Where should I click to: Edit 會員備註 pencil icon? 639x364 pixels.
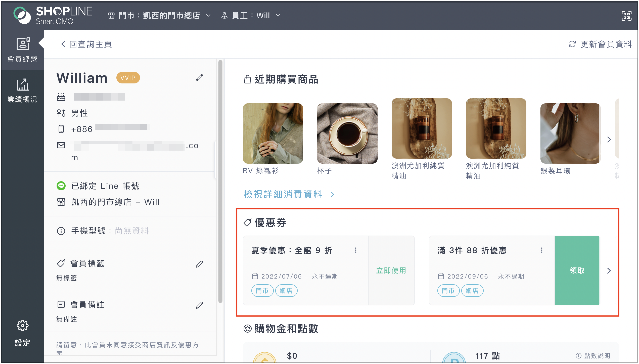(199, 305)
